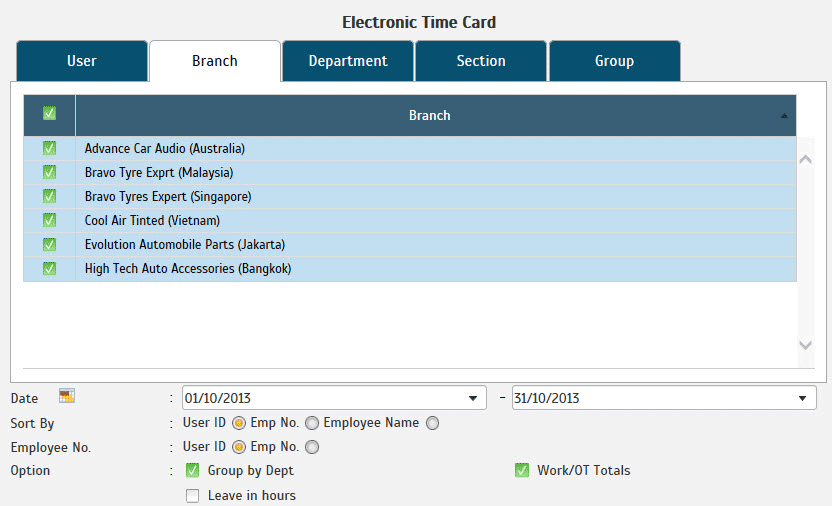Switch to the Section tab
This screenshot has width=832, height=506.
click(481, 61)
